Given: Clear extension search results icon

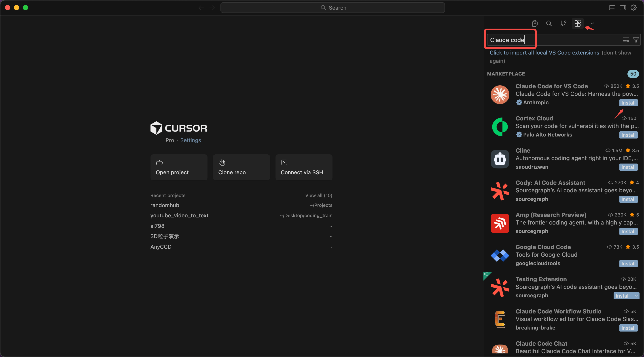Looking at the screenshot, I should [x=626, y=40].
